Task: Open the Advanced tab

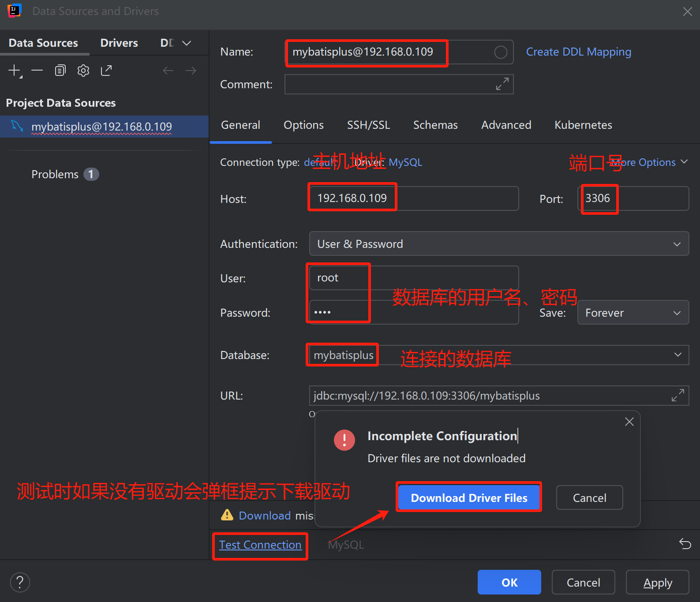Action: (506, 125)
